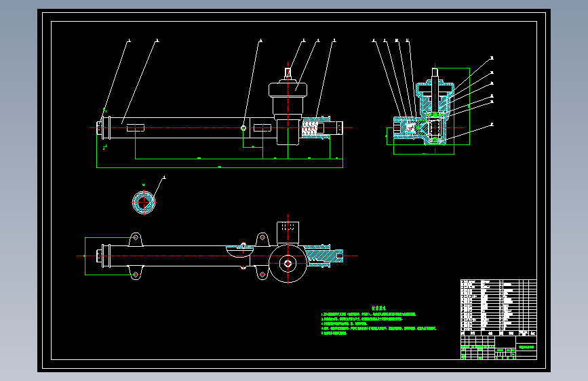The height and width of the screenshot is (381, 588).
Task: Select the hatched threaded end on bottom view
Action: point(318,256)
